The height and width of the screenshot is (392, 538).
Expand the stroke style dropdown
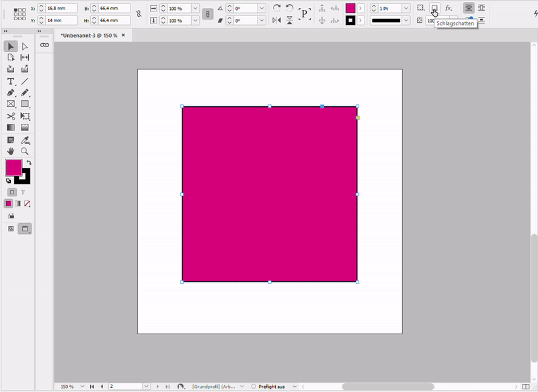[406, 21]
